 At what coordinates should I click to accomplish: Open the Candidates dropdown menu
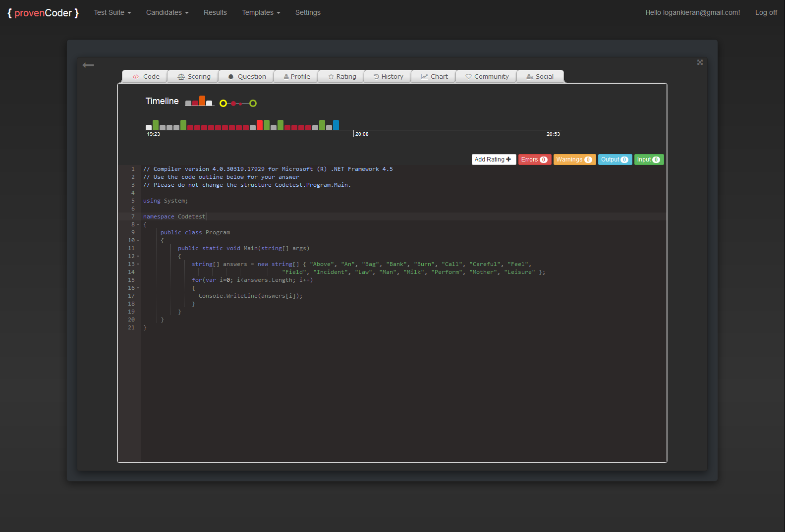pyautogui.click(x=168, y=12)
